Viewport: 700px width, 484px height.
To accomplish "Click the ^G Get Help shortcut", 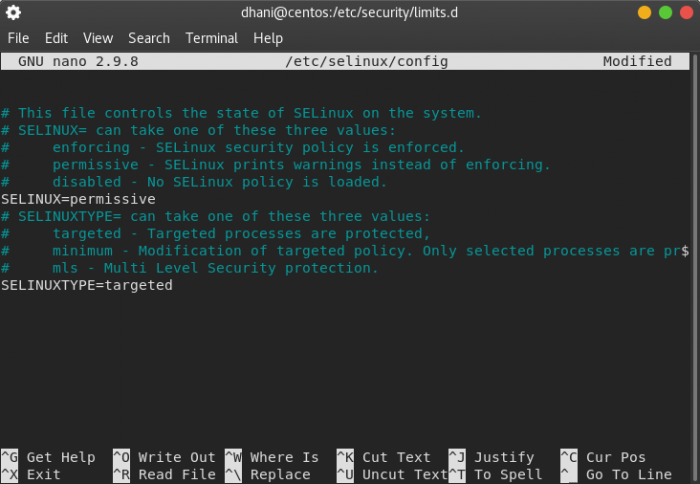I will pos(48,457).
